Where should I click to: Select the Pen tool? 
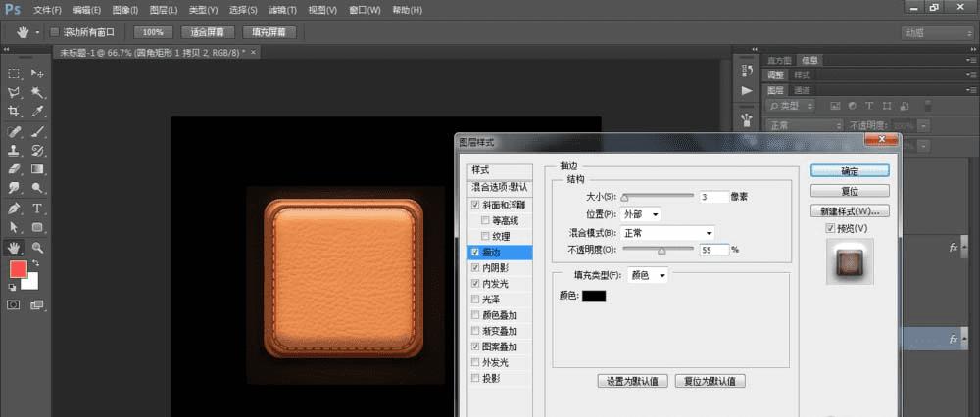click(15, 208)
